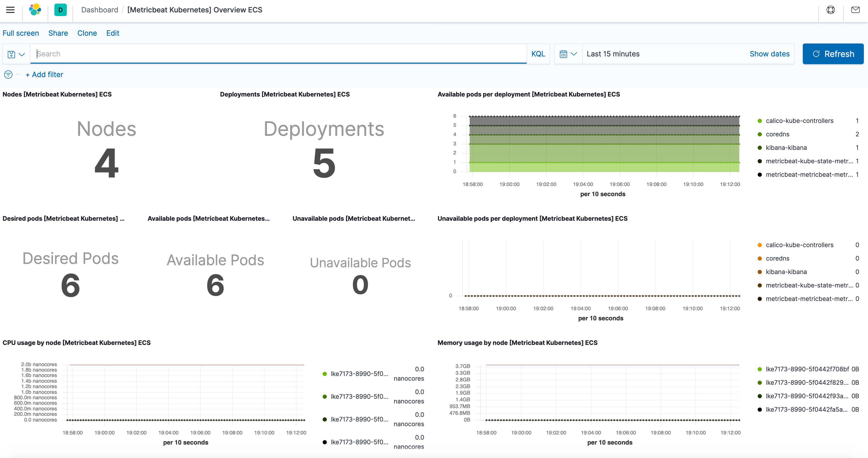Click the Elastic logo
The width and height of the screenshot is (868, 458).
click(35, 10)
